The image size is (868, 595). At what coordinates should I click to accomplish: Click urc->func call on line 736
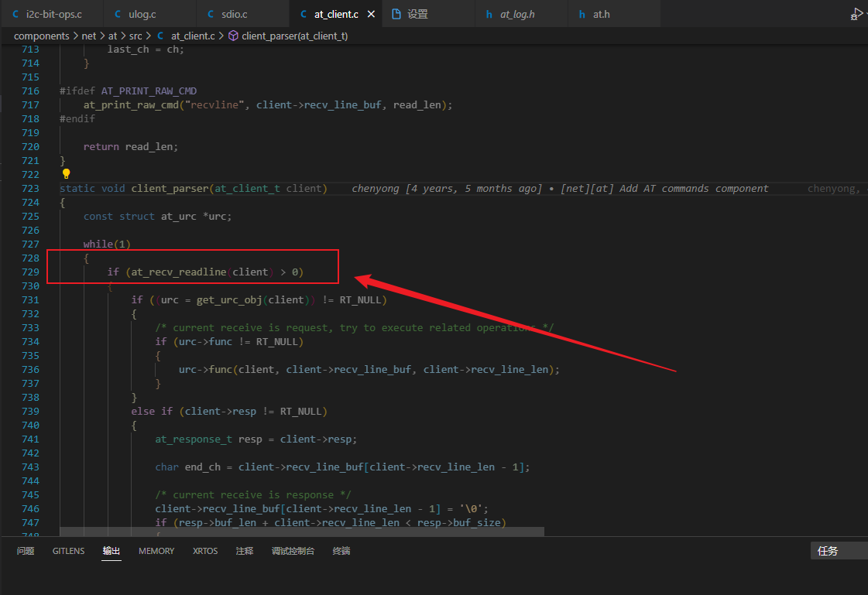(x=205, y=369)
